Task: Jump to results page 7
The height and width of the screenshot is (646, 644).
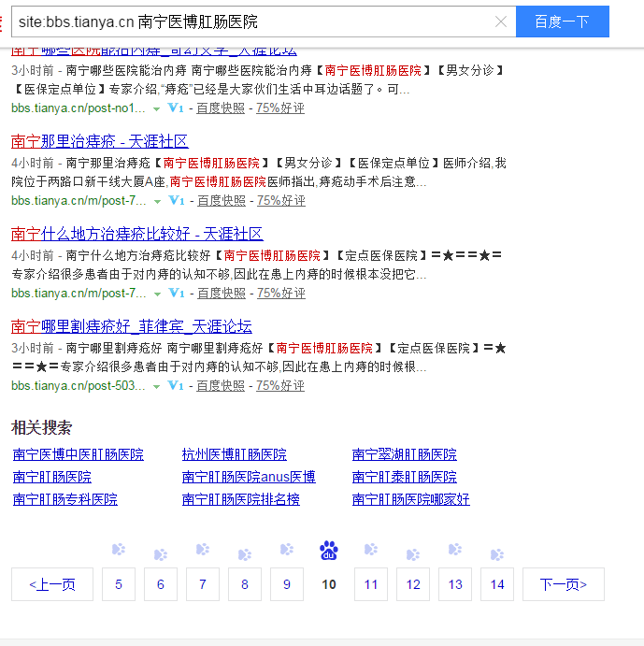Action: (203, 584)
